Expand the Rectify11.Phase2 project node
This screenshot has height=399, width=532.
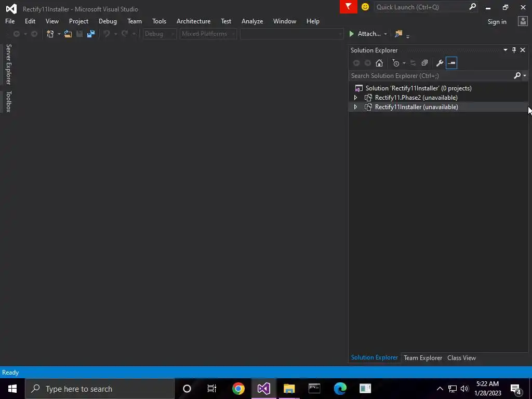pyautogui.click(x=355, y=98)
